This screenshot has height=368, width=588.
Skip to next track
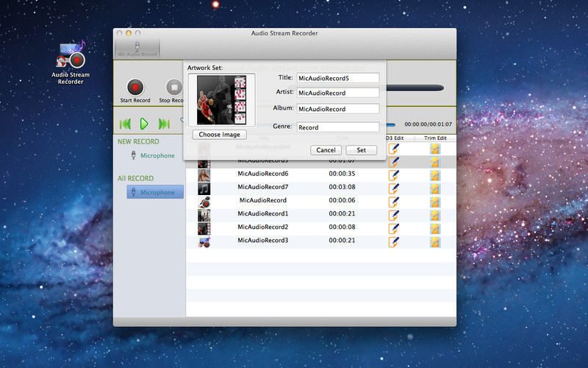pyautogui.click(x=164, y=124)
